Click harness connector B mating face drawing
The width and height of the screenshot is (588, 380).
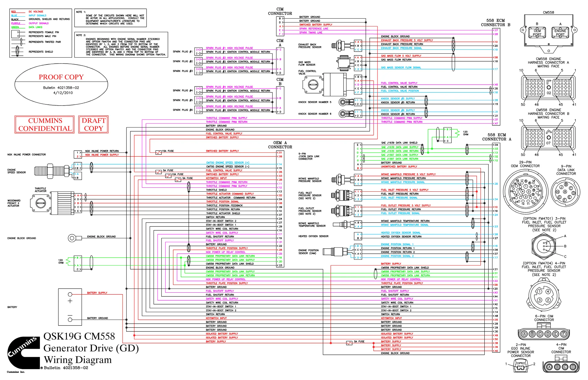tap(548, 138)
